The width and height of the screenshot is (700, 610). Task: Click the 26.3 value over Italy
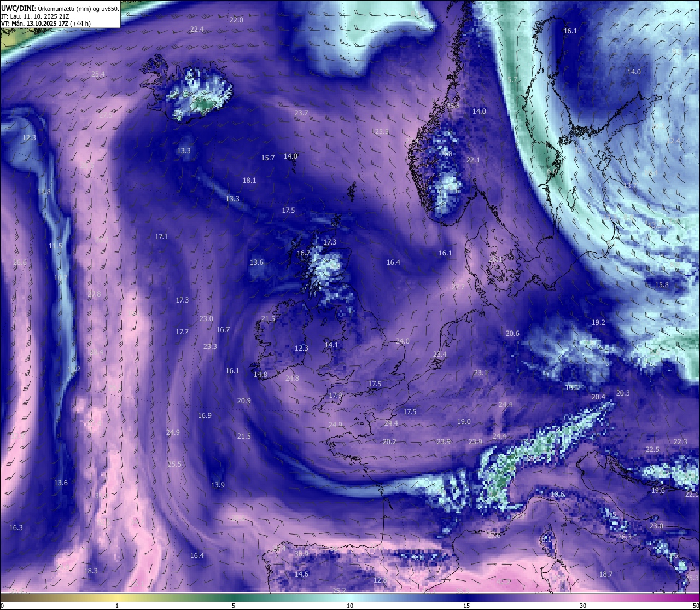(x=625, y=537)
